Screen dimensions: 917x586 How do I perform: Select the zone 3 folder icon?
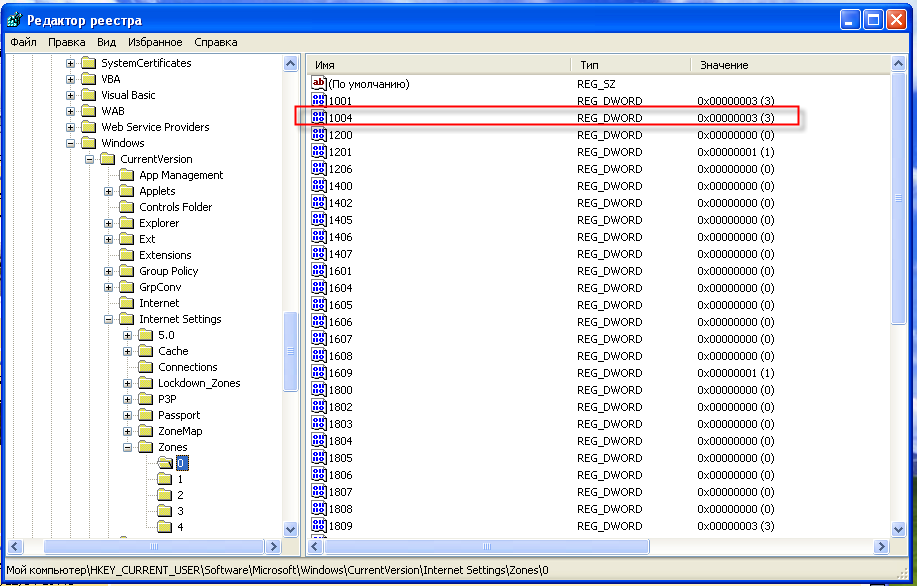(x=165, y=511)
